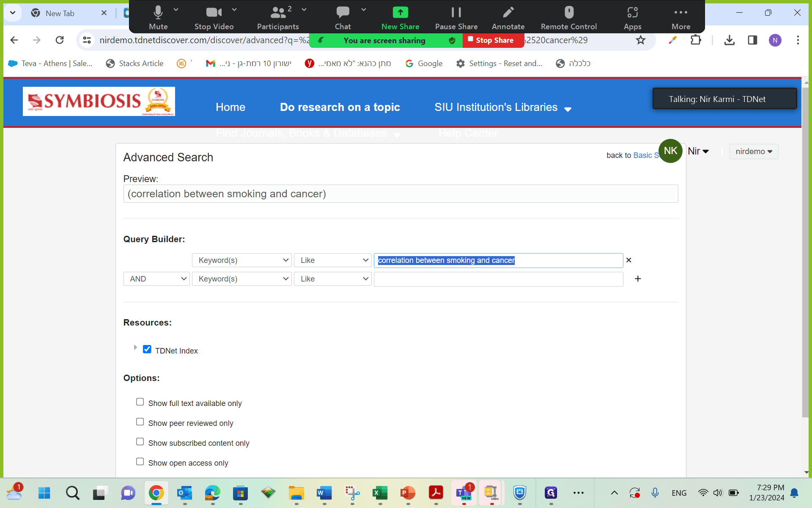Open the AND operator dropdown
This screenshot has width=812, height=508.
(x=156, y=279)
